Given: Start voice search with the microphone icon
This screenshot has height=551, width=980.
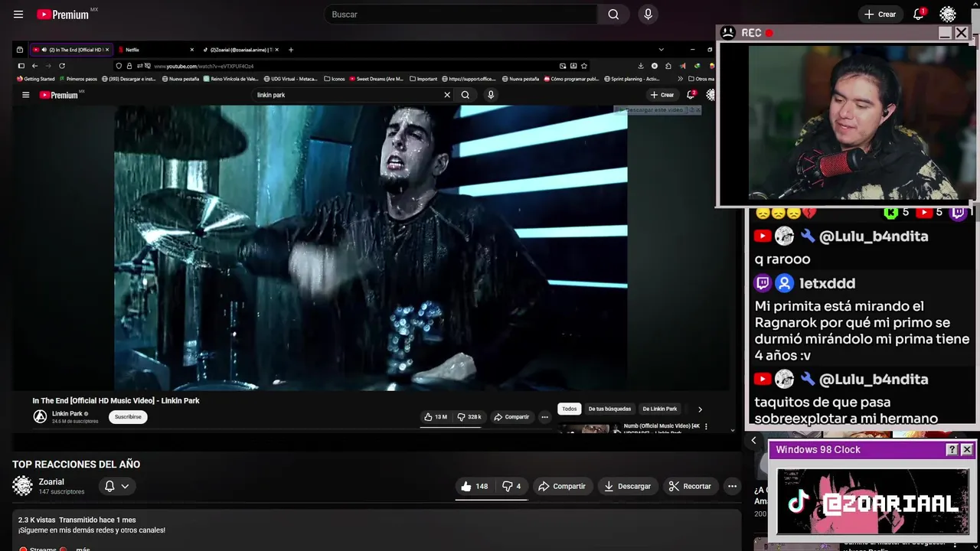Looking at the screenshot, I should [648, 15].
